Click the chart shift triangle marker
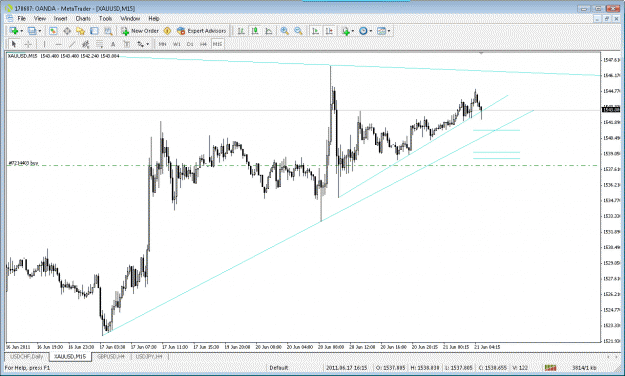The height and width of the screenshot is (376, 625). (x=481, y=53)
